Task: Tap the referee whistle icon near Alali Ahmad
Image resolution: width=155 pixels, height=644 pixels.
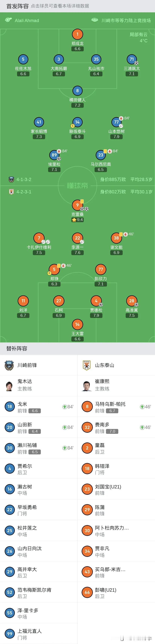Action: [8, 20]
